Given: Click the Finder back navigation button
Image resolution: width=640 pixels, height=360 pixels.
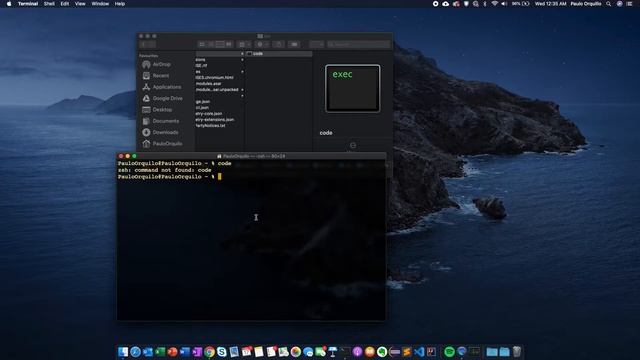Looking at the screenshot, I should coord(144,44).
